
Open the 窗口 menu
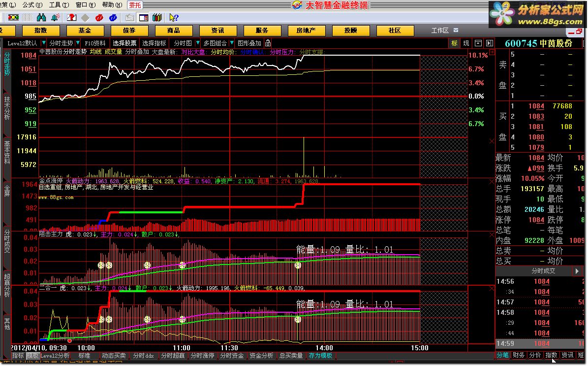(86, 5)
